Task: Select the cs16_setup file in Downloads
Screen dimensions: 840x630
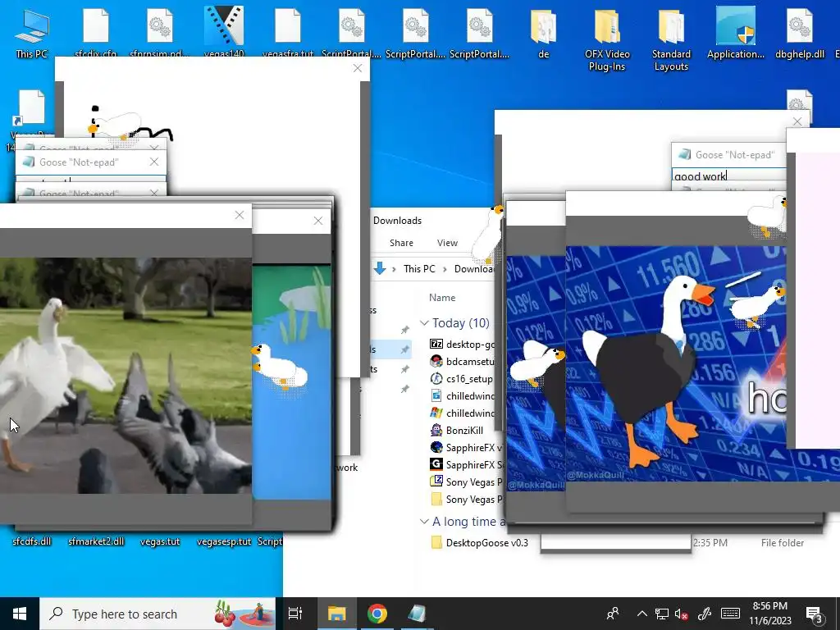Action: pos(461,379)
